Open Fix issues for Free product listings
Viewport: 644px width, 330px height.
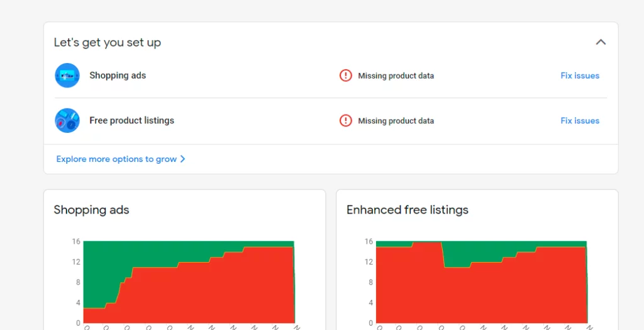[579, 121]
